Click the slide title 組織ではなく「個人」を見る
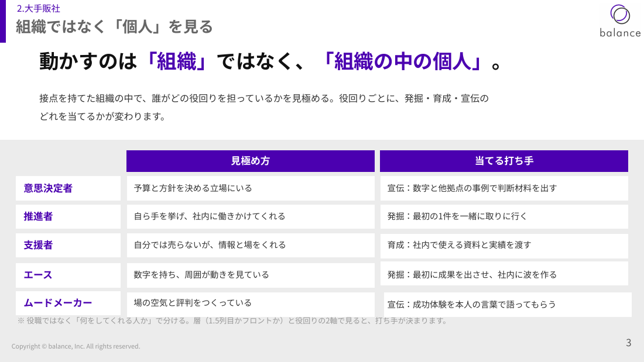This screenshot has width=644, height=362. click(x=114, y=27)
